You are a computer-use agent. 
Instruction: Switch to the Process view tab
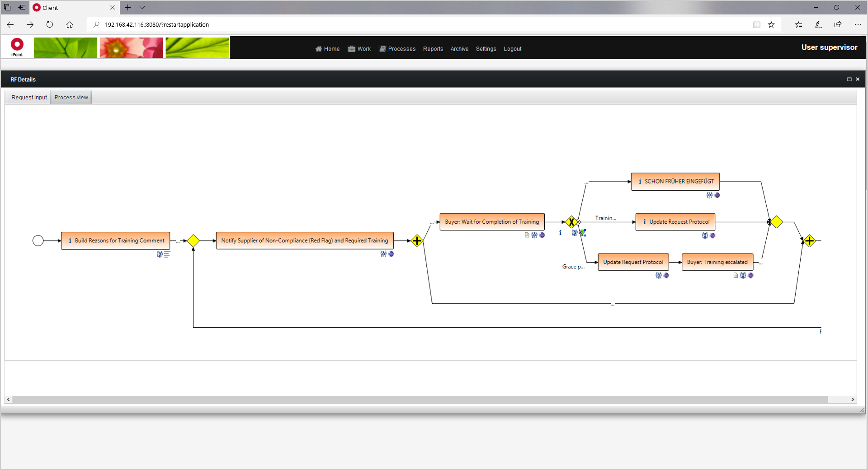coord(71,97)
